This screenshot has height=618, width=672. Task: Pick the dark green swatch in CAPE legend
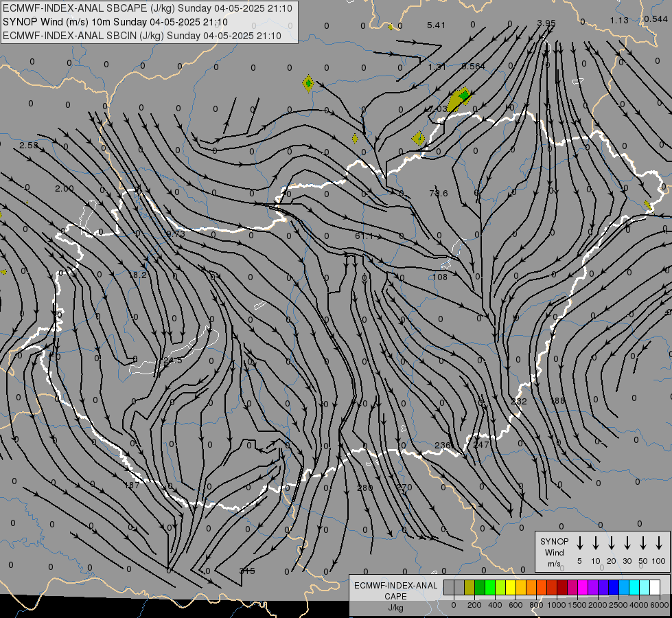[480, 588]
